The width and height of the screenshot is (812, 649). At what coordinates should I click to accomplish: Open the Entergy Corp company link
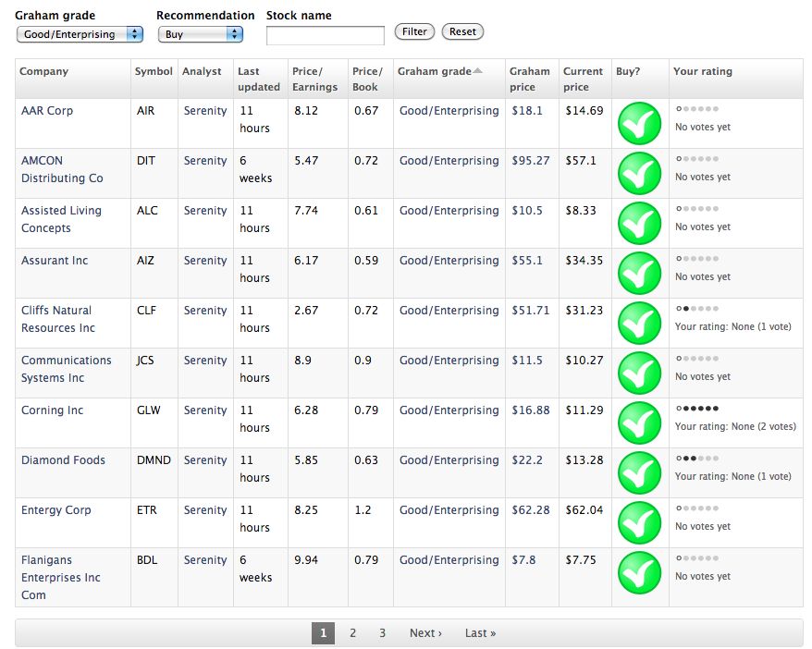click(x=55, y=510)
